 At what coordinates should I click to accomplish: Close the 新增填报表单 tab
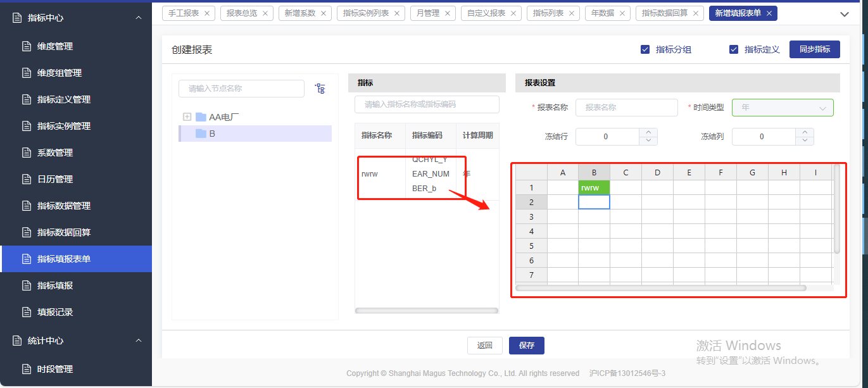[x=769, y=13]
